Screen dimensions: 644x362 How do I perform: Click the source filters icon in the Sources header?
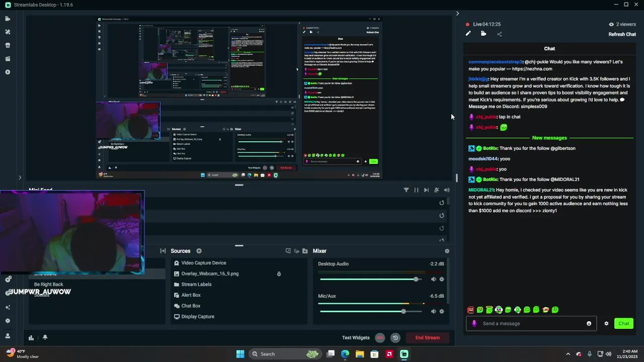coord(296,251)
